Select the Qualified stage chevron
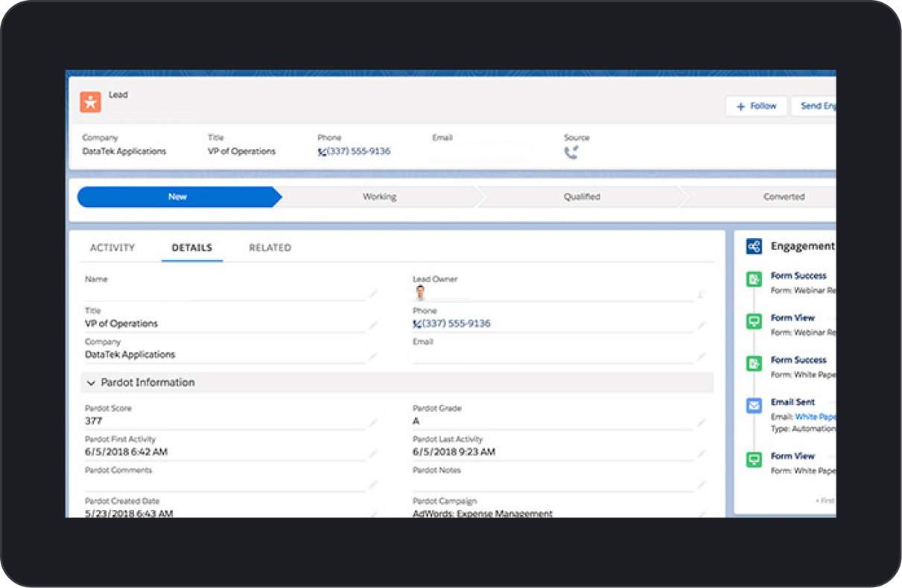Viewport: 902px width, 588px height. [582, 196]
